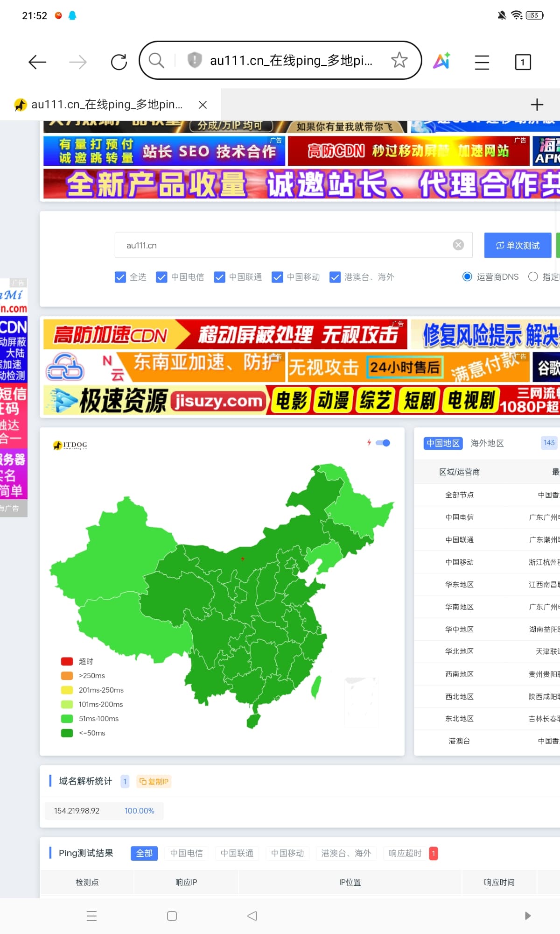Click the red 超时 legend swatch
Viewport: 560px width, 934px height.
pyautogui.click(x=67, y=661)
